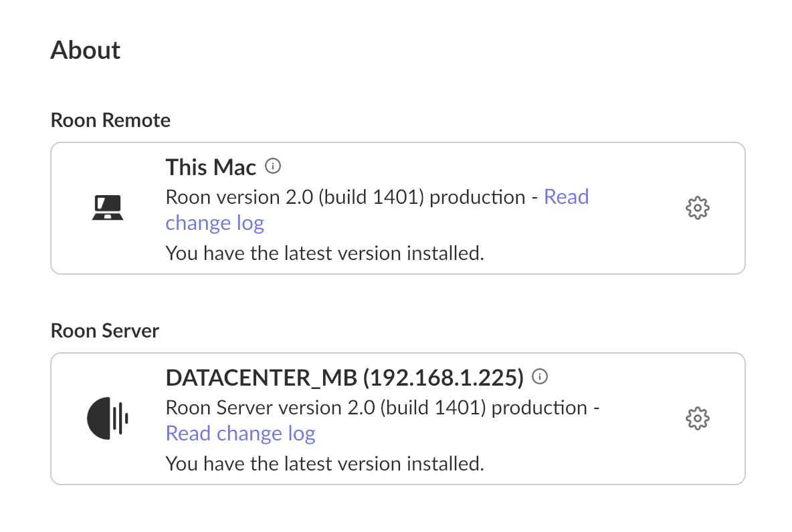The height and width of the screenshot is (532, 792).
Task: Click info icon next to This Mac
Action: point(274,166)
